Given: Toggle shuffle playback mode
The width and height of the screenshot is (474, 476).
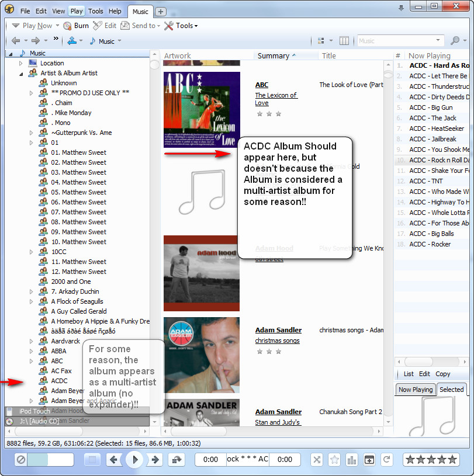Looking at the screenshot, I should tap(317, 460).
